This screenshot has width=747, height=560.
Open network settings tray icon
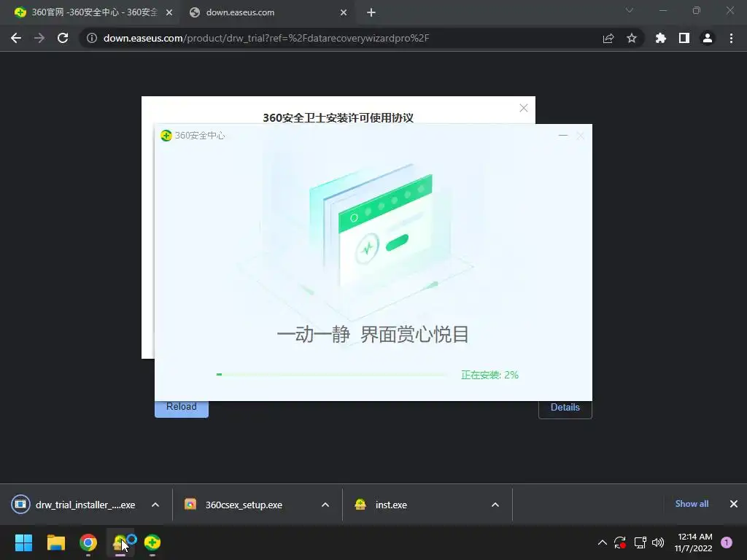640,542
